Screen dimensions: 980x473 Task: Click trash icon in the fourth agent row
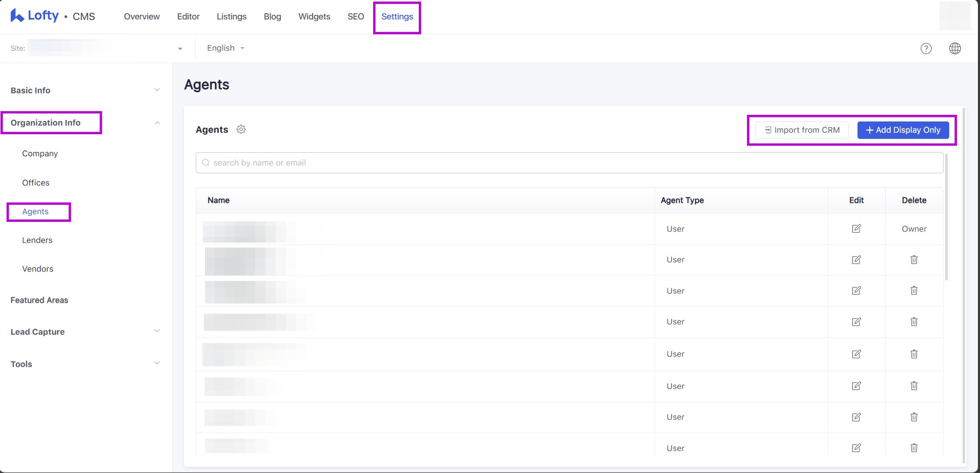click(x=914, y=322)
